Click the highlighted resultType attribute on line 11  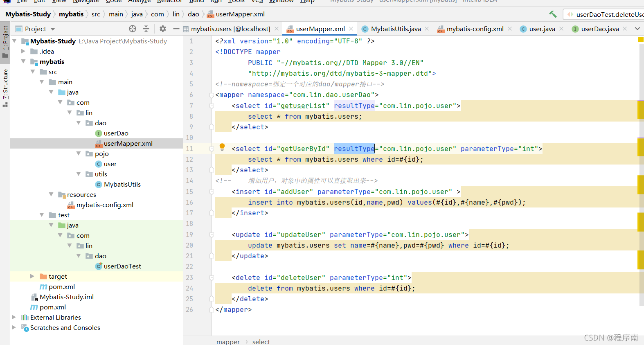coord(354,149)
